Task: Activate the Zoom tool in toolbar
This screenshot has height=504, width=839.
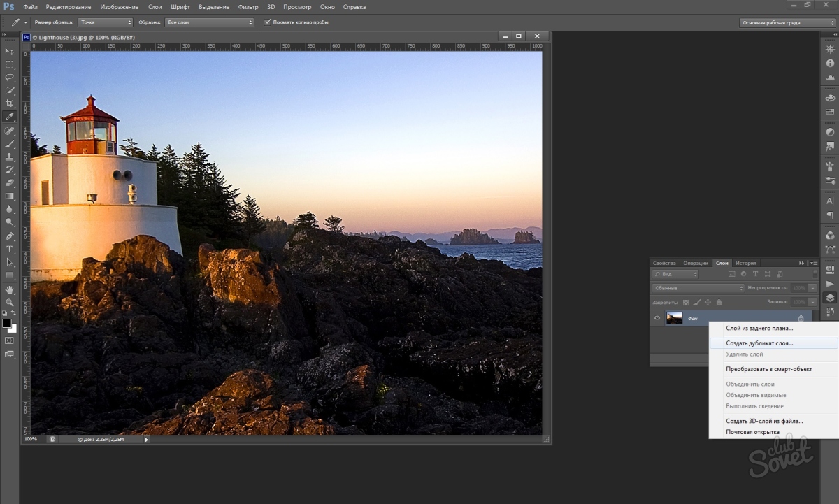Action: [x=10, y=302]
